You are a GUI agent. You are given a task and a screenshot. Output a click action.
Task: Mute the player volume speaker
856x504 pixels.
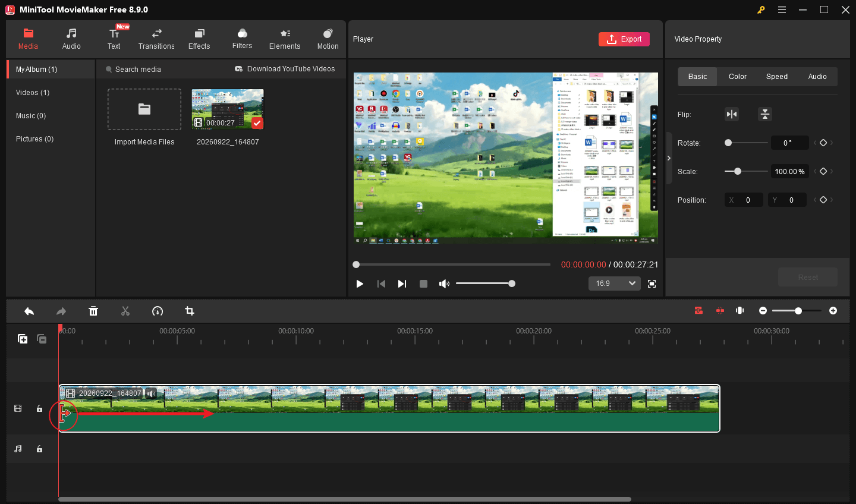pos(444,284)
